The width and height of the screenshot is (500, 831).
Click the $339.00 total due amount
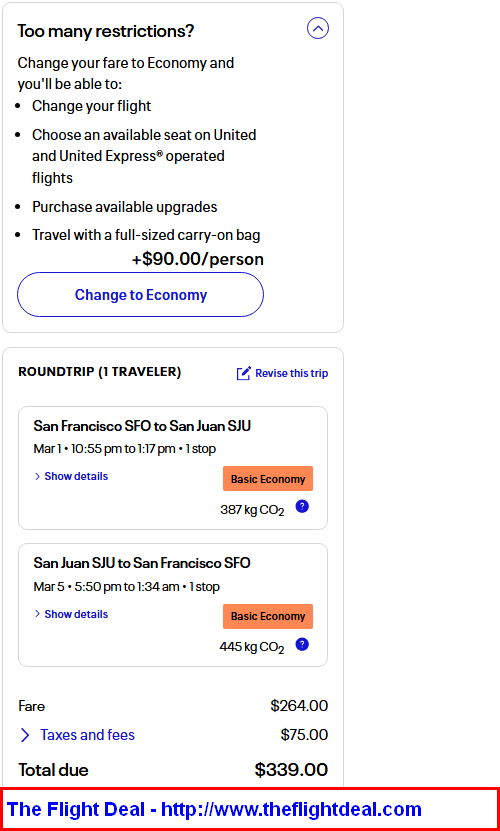click(291, 770)
